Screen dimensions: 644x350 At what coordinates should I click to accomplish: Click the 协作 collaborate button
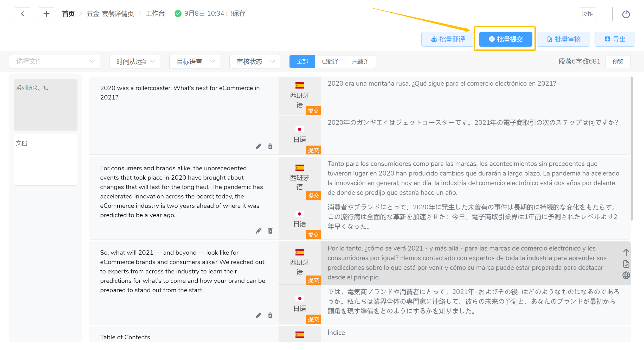pos(587,14)
